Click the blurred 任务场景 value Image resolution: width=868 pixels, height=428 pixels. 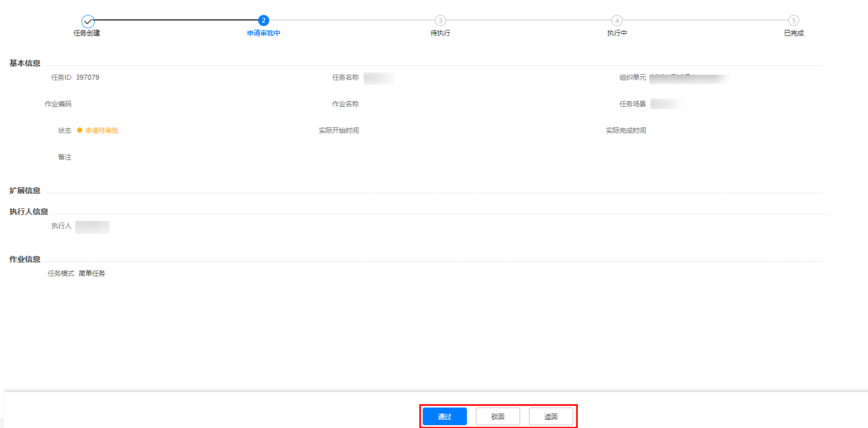(666, 104)
